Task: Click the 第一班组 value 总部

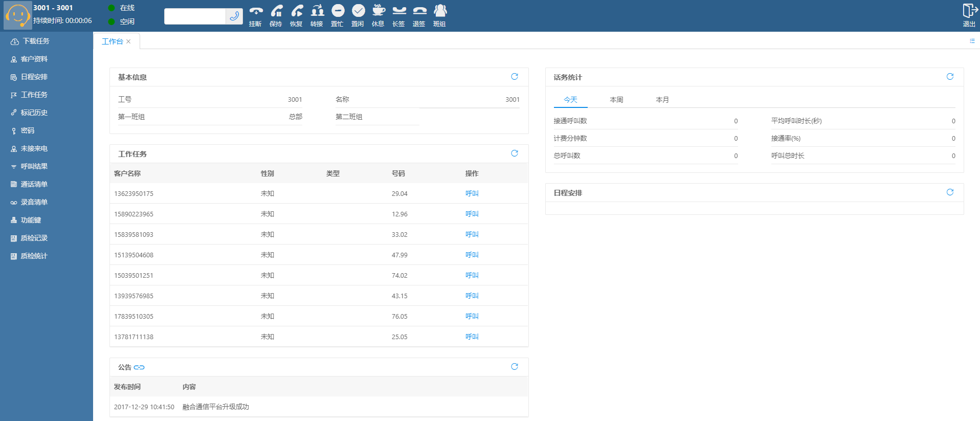Action: [296, 117]
